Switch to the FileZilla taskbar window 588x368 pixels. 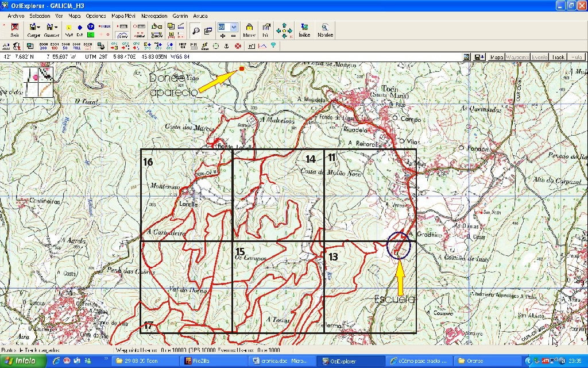tap(214, 361)
